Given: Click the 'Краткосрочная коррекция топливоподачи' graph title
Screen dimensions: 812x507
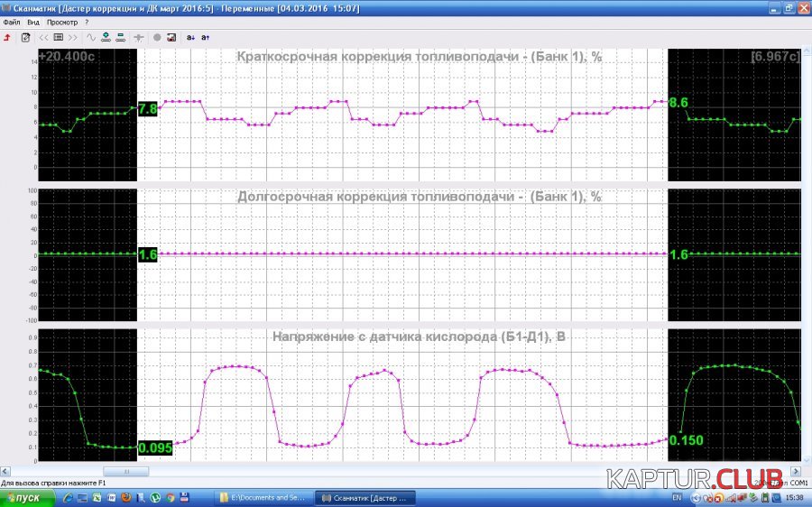Looking at the screenshot, I should 419,56.
